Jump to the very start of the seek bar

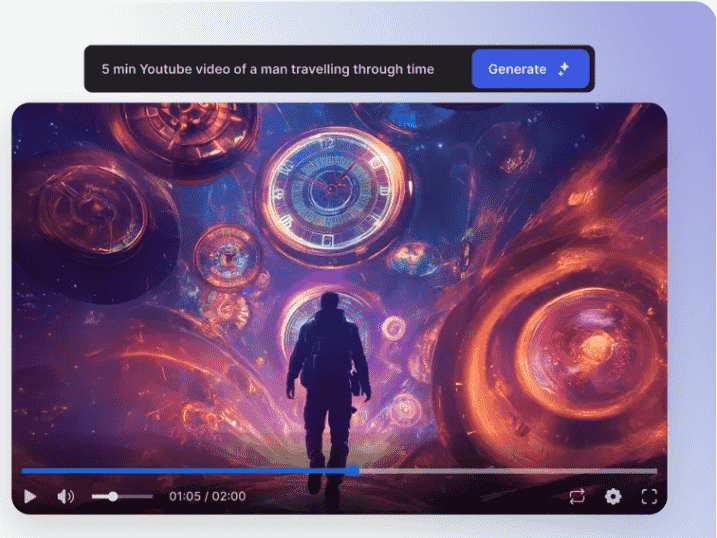24,470
